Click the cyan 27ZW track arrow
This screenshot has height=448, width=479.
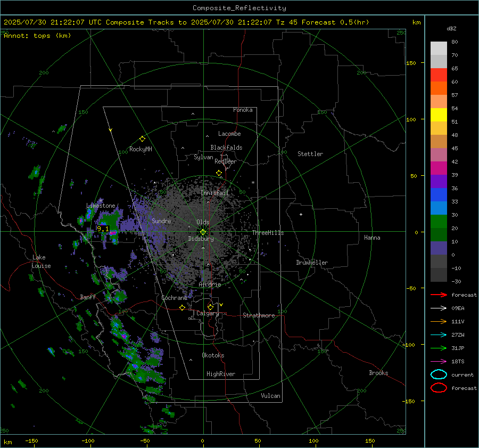pyautogui.click(x=439, y=335)
